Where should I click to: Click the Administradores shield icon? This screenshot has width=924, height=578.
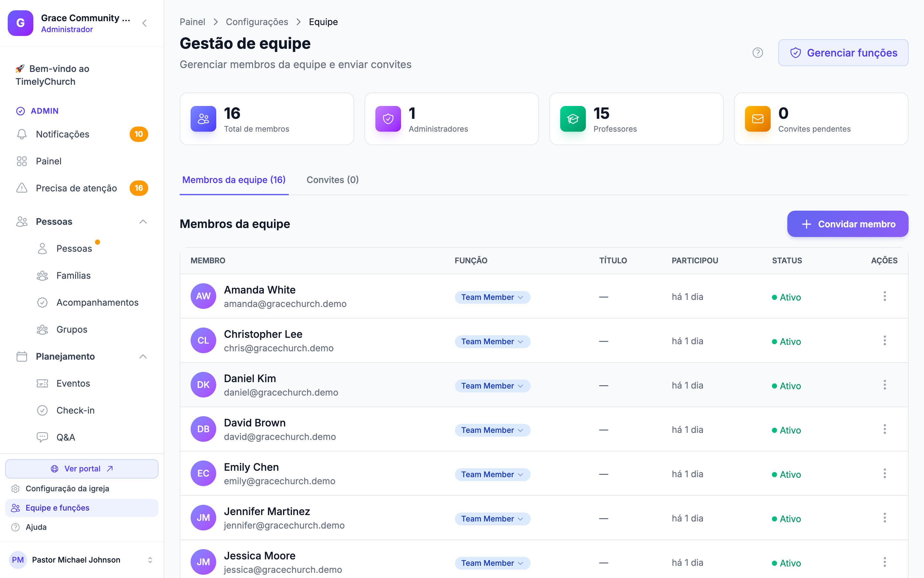[388, 119]
